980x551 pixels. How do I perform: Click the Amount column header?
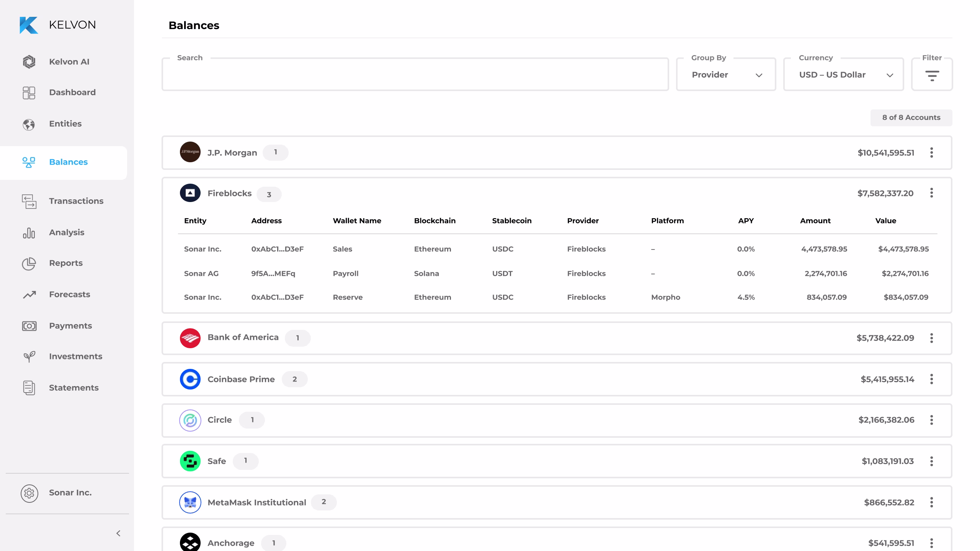click(x=815, y=221)
